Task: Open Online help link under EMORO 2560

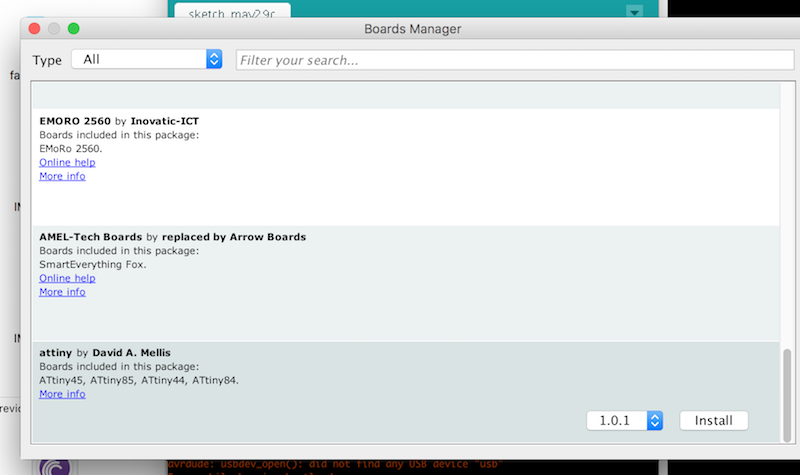Action: coord(67,162)
